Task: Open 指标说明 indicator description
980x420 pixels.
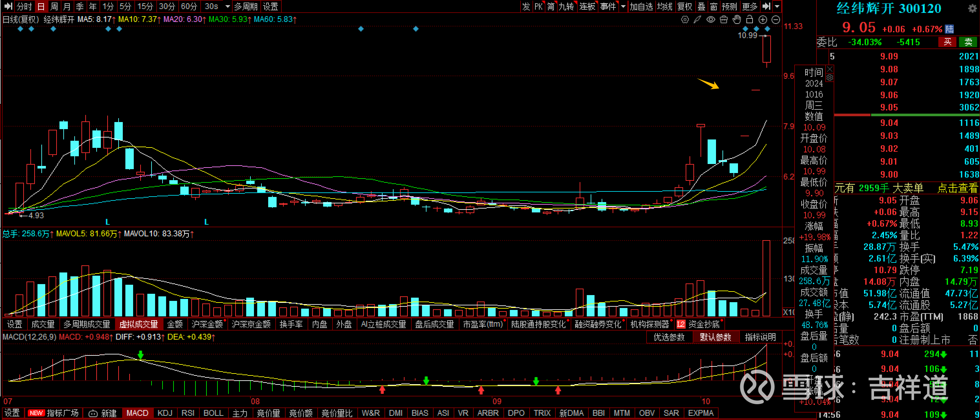Action: point(760,337)
